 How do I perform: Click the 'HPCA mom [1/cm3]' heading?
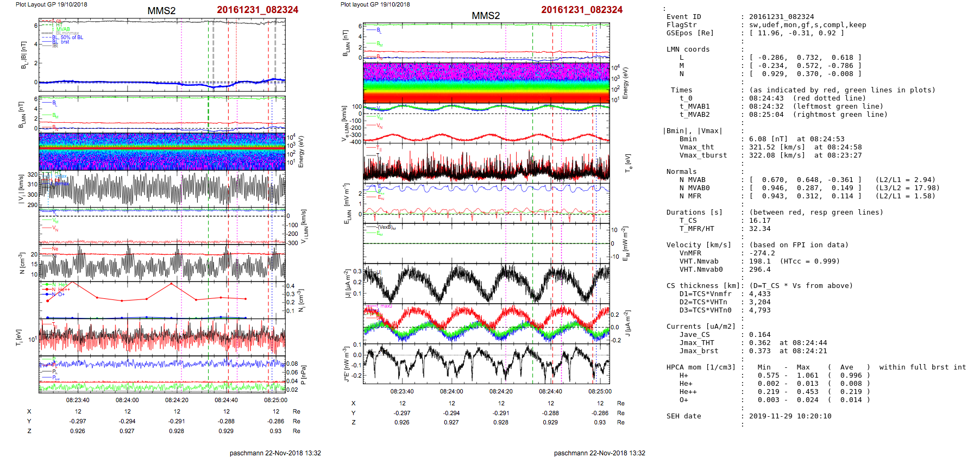tap(701, 367)
